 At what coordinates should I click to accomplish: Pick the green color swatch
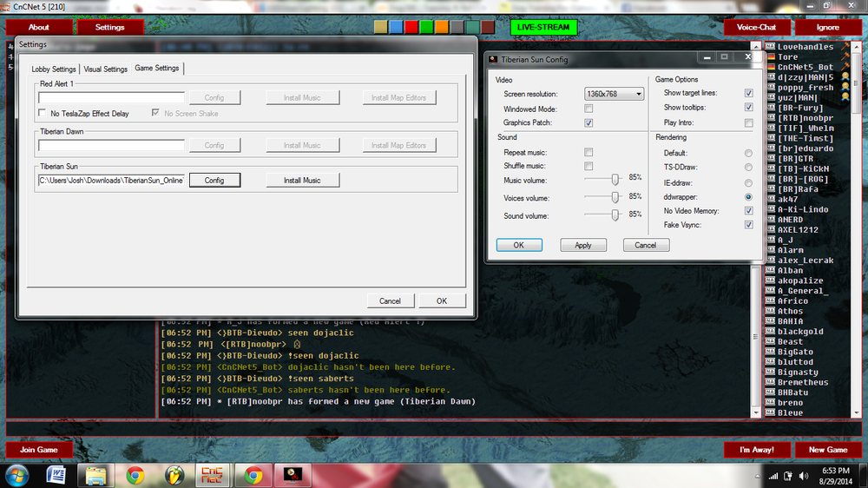tap(426, 27)
